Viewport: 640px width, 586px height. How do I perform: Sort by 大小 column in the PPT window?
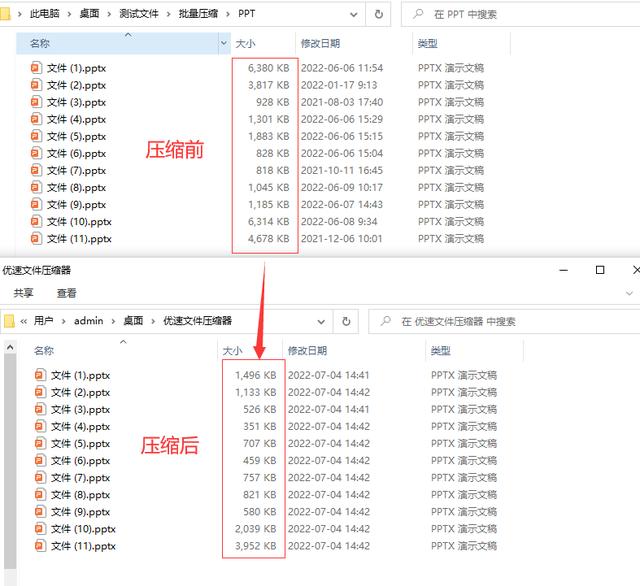pos(245,43)
